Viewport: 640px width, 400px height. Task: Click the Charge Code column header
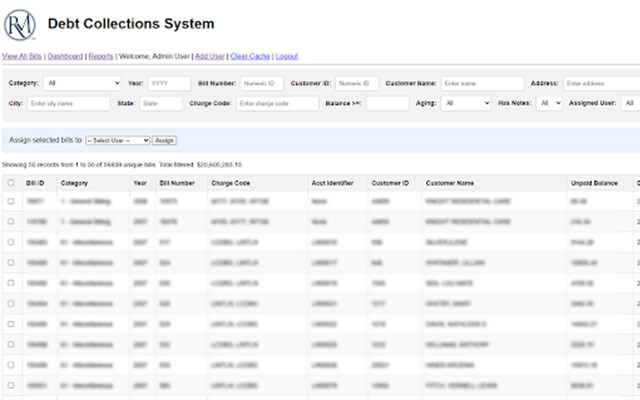(x=231, y=183)
